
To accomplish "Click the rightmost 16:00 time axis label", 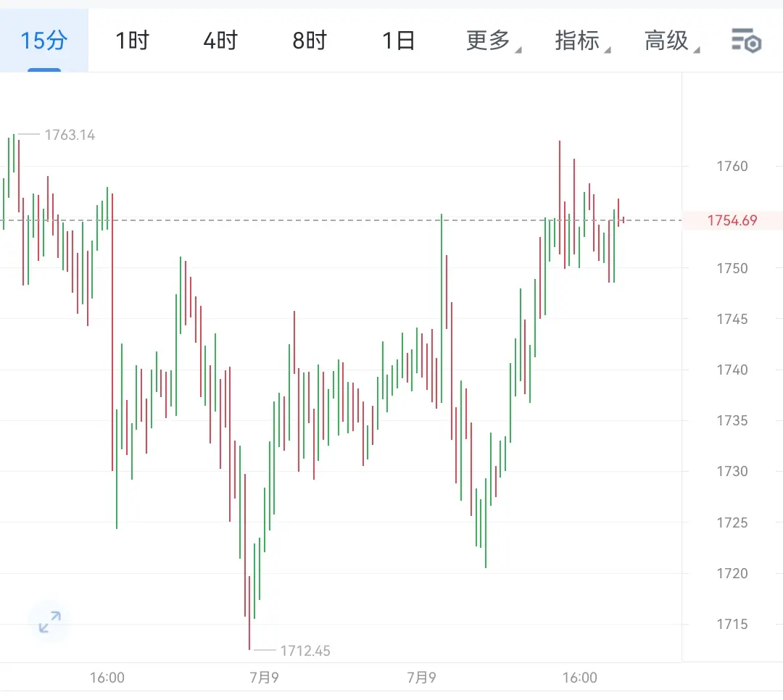I will coord(580,678).
